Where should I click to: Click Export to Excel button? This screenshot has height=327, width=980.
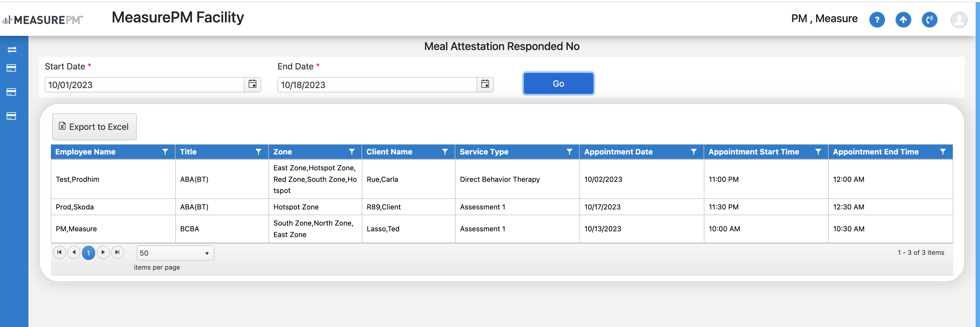point(94,127)
